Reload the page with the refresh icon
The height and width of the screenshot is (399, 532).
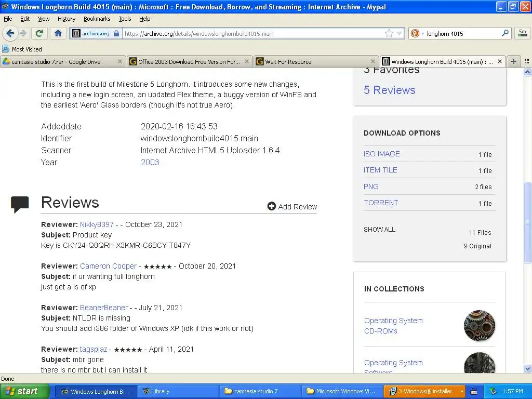coord(39,33)
